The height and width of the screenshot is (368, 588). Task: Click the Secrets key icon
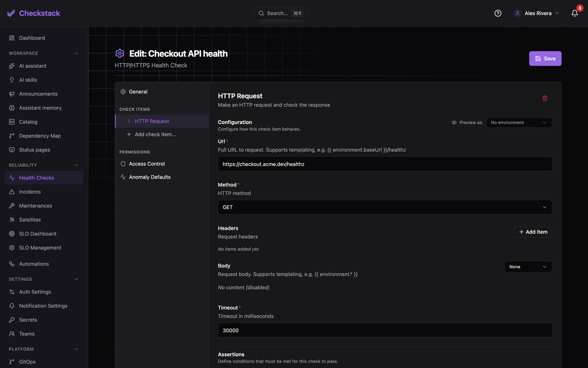coord(12,320)
